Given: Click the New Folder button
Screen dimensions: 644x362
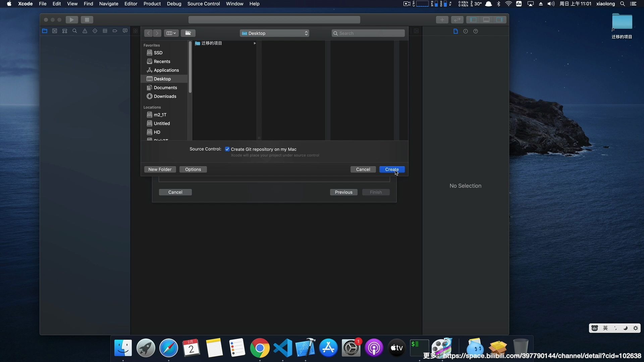Looking at the screenshot, I should point(160,169).
